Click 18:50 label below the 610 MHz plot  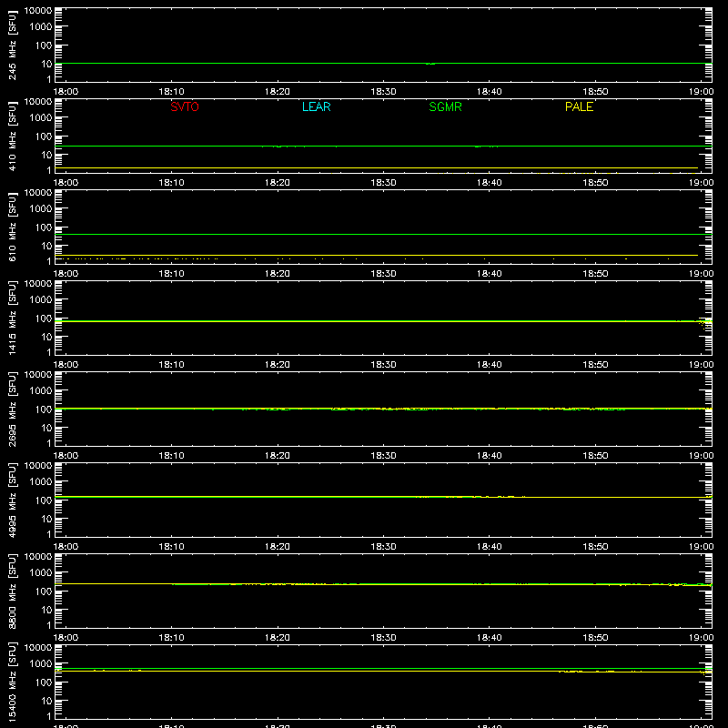(x=595, y=274)
